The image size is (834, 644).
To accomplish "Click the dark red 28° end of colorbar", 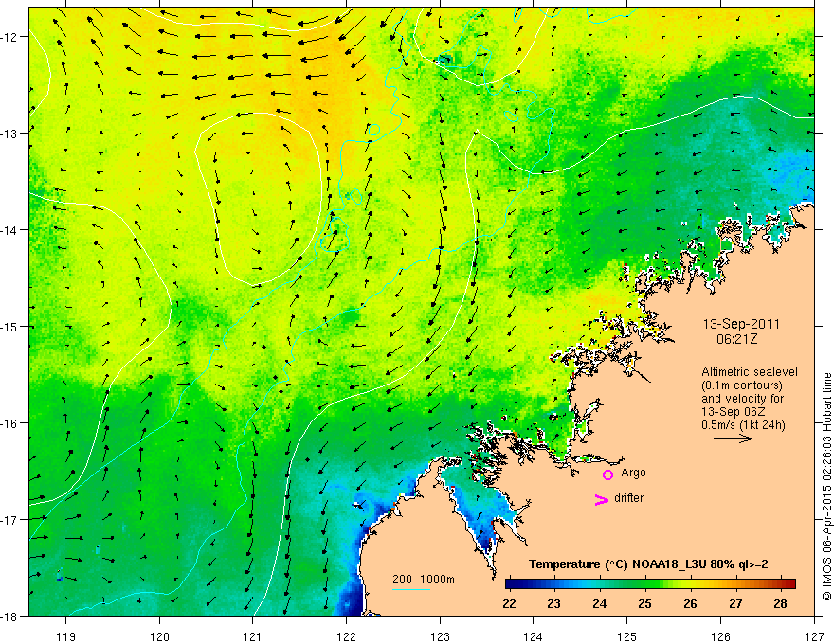I will 789,583.
